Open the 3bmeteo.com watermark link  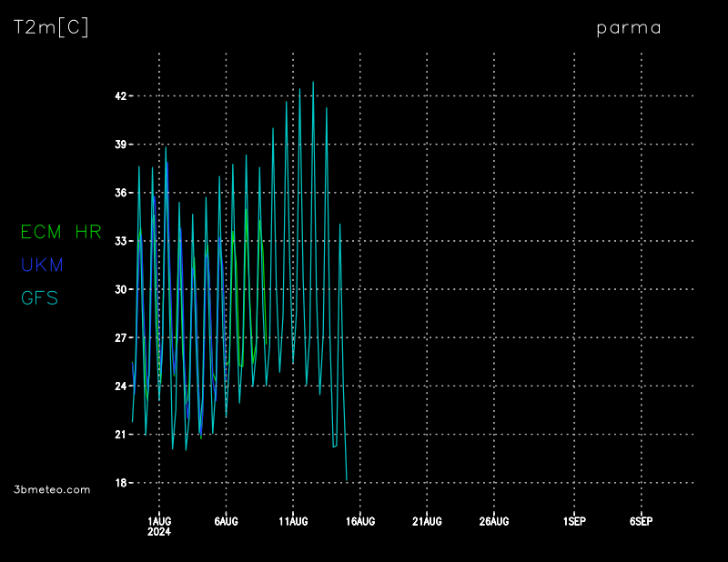(x=53, y=489)
